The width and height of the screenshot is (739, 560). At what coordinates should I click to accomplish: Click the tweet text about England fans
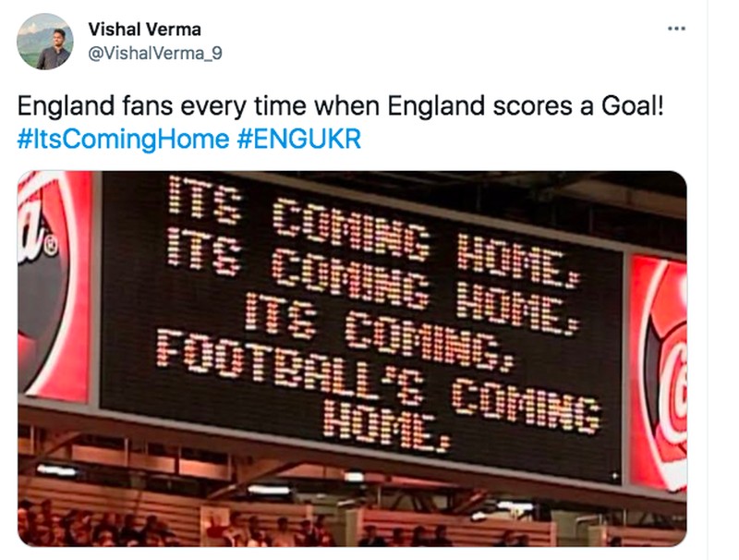[x=340, y=107]
